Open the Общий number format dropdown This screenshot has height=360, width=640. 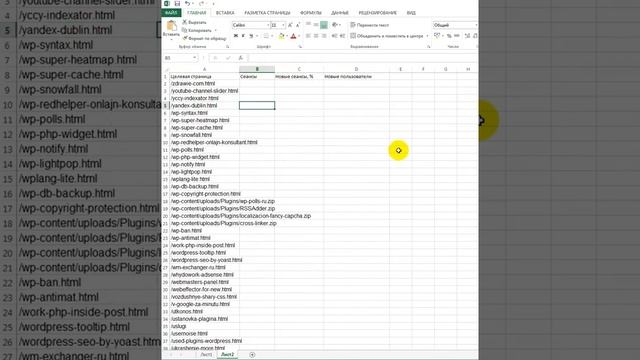click(476, 25)
